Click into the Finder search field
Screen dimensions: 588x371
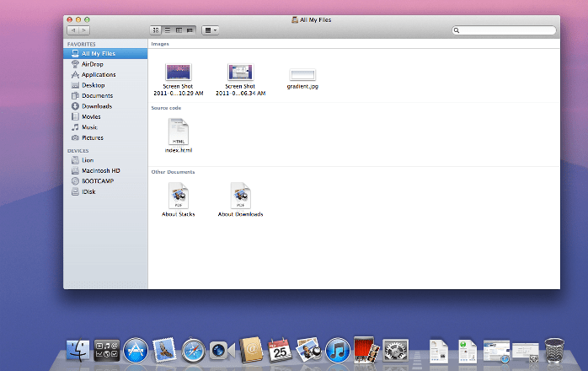tap(504, 30)
